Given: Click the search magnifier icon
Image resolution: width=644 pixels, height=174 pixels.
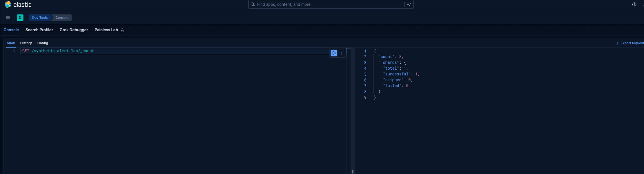Looking at the screenshot, I should (x=253, y=4).
